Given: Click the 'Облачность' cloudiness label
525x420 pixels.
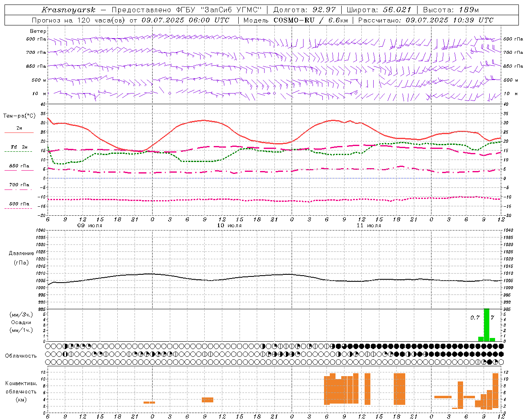Looking at the screenshot, I should click(21, 356).
